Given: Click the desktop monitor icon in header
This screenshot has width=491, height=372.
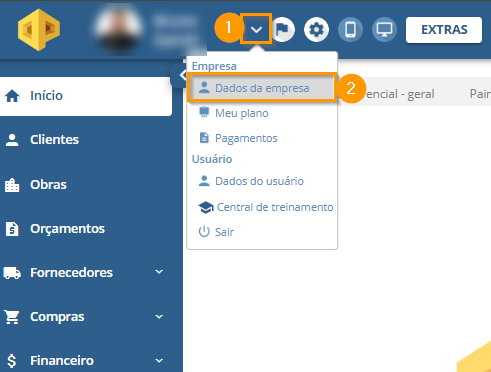Looking at the screenshot, I should (384, 30).
